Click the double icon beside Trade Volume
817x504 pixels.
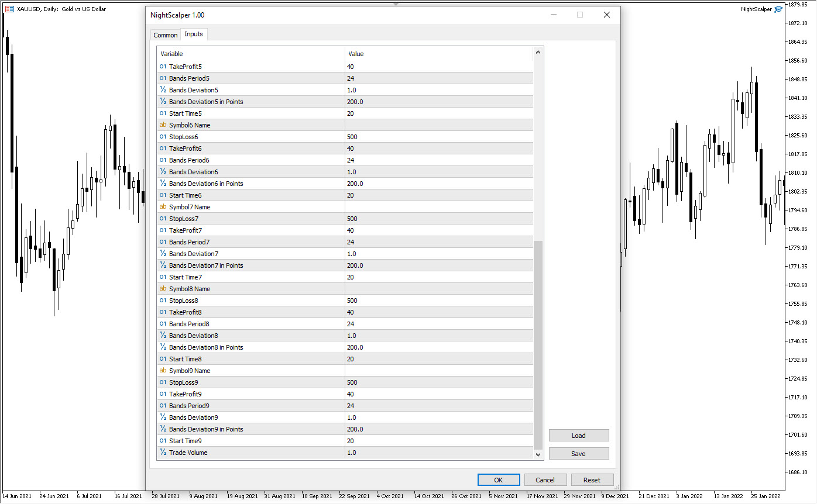163,453
